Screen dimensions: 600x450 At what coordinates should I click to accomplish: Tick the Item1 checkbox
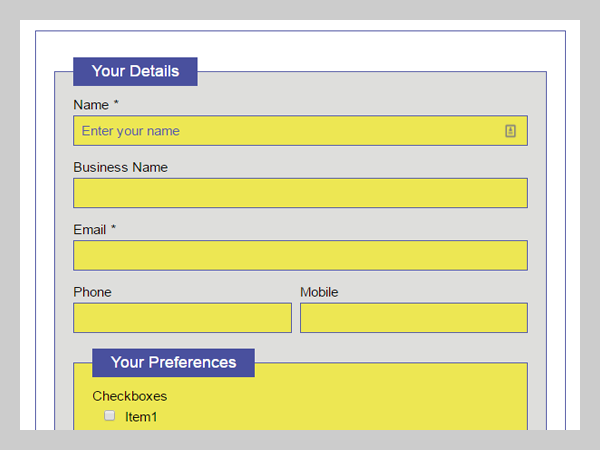click(110, 416)
